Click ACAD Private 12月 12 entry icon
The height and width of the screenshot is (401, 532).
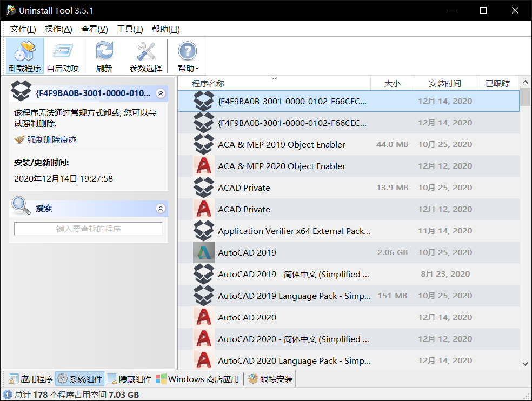(204, 209)
